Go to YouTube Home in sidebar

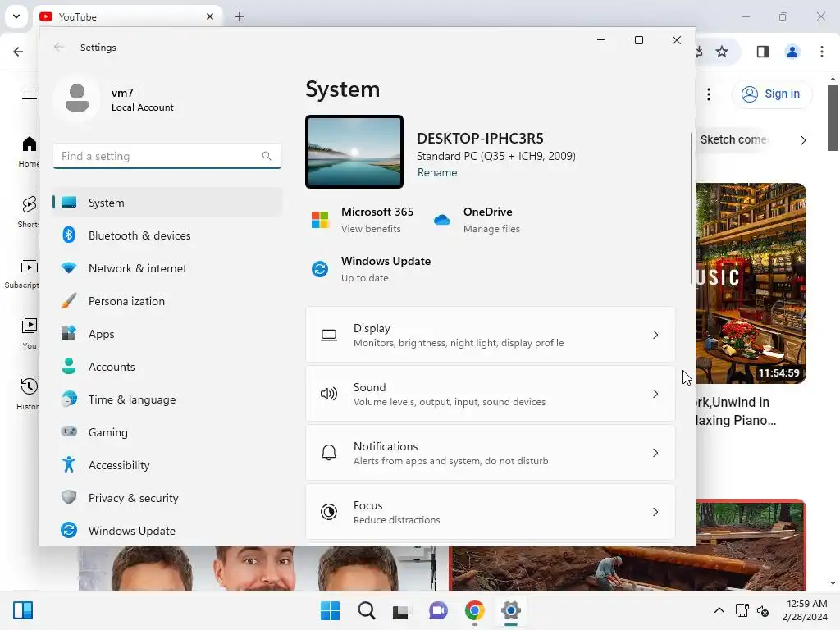pyautogui.click(x=29, y=151)
